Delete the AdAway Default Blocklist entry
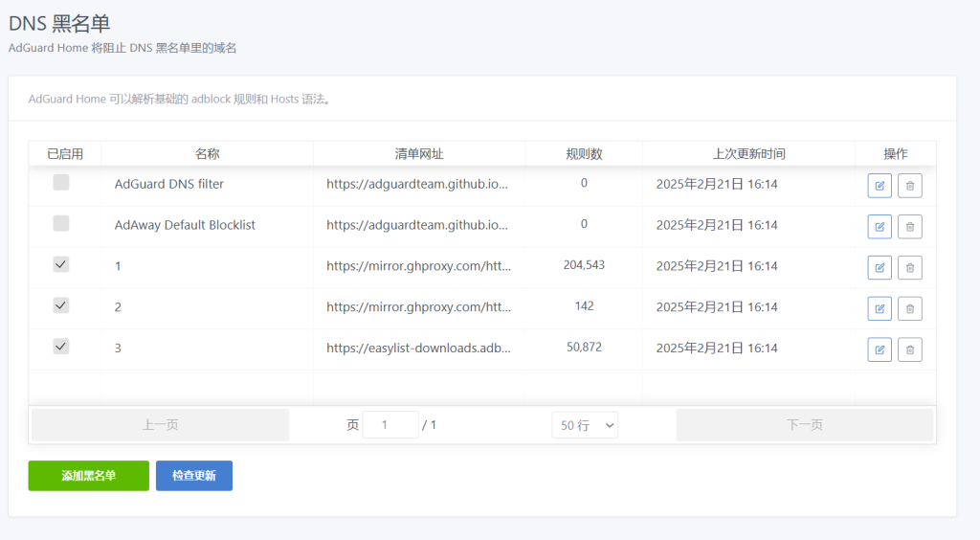The image size is (980, 540). [910, 227]
